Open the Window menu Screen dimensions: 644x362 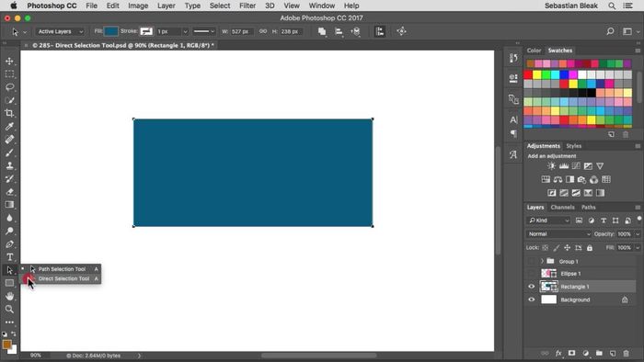click(x=322, y=6)
